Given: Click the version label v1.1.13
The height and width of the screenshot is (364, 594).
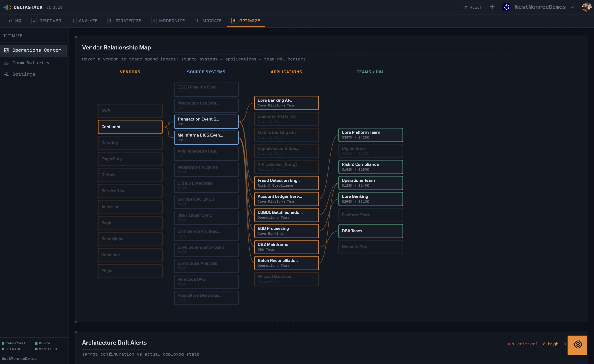Looking at the screenshot, I should pyautogui.click(x=54, y=7).
